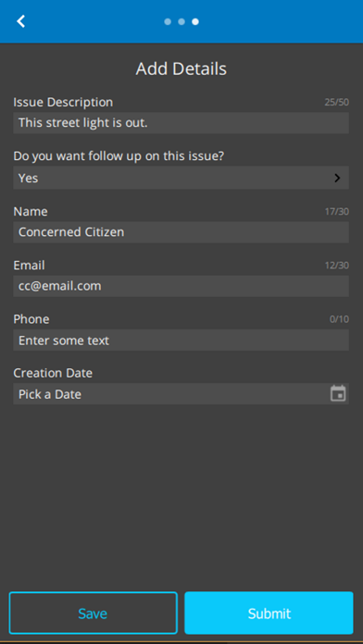Submit the issue report

point(269,613)
